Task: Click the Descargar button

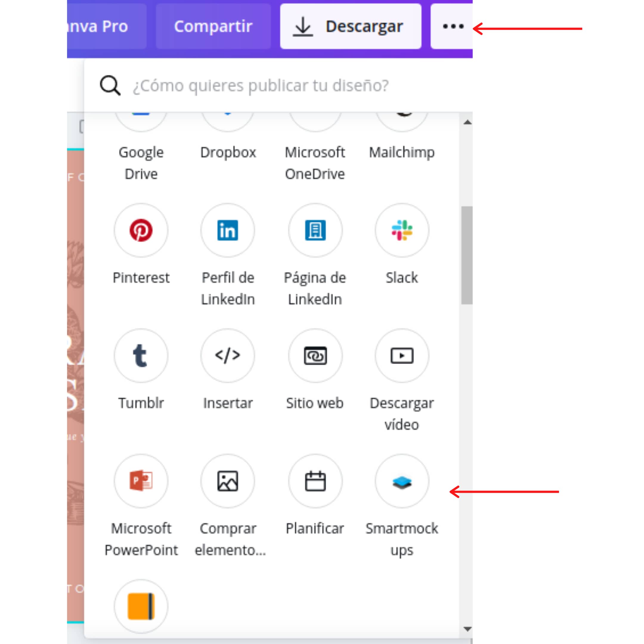Action: [351, 26]
